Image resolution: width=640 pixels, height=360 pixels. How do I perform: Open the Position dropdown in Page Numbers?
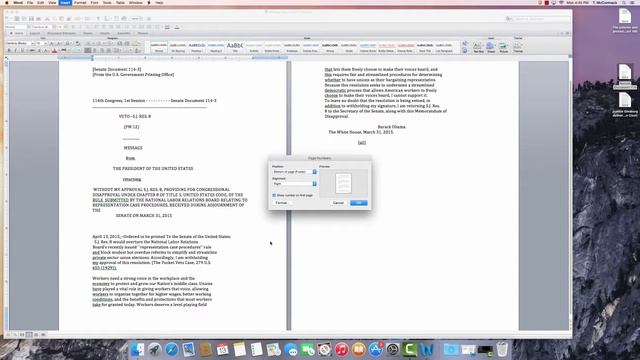pyautogui.click(x=294, y=172)
